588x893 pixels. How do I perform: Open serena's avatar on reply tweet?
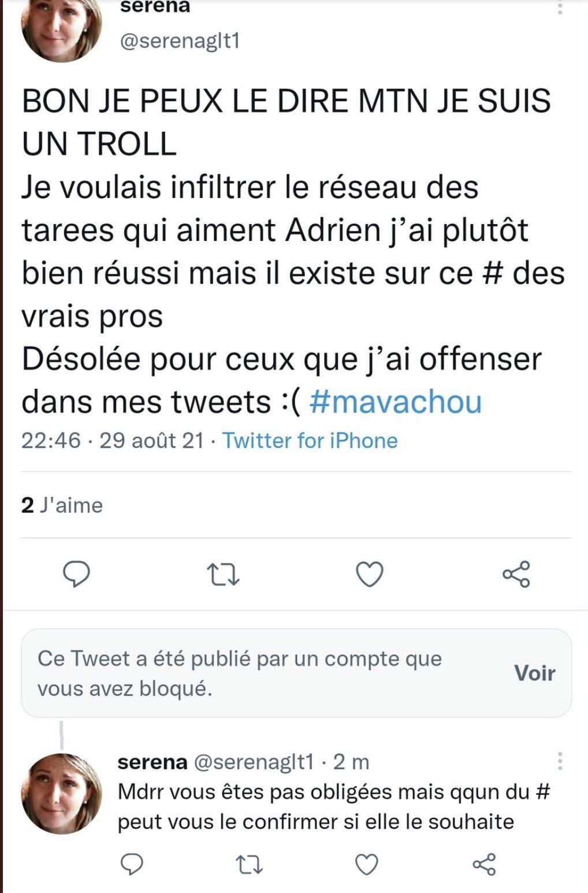(61, 793)
